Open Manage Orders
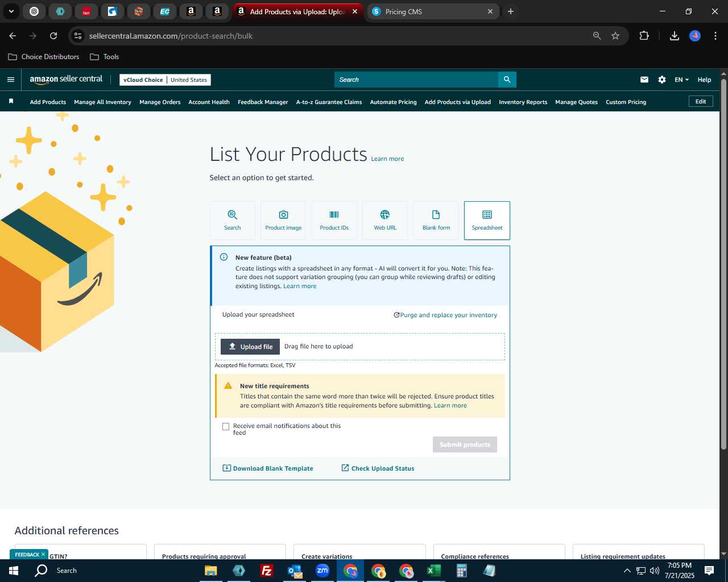This screenshot has height=582, width=728. 160,102
